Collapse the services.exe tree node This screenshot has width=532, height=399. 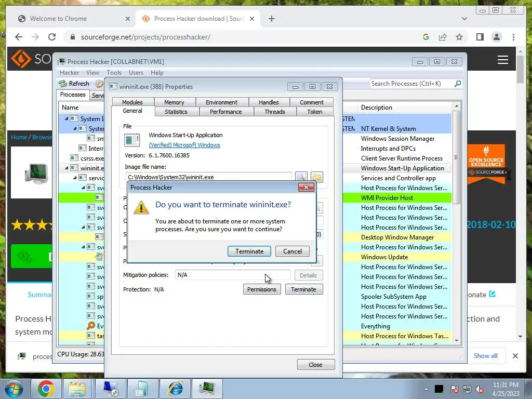[75, 178]
